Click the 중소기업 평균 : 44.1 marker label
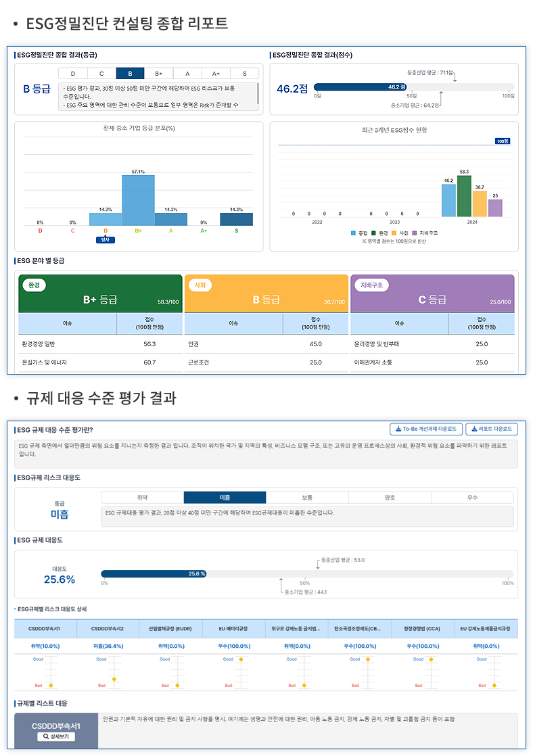533x756 pixels. (x=306, y=592)
